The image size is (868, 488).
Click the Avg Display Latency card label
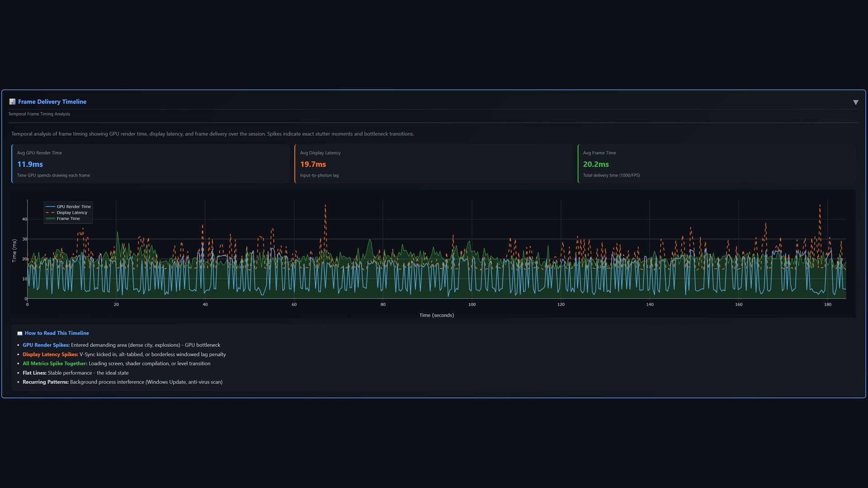coord(320,153)
